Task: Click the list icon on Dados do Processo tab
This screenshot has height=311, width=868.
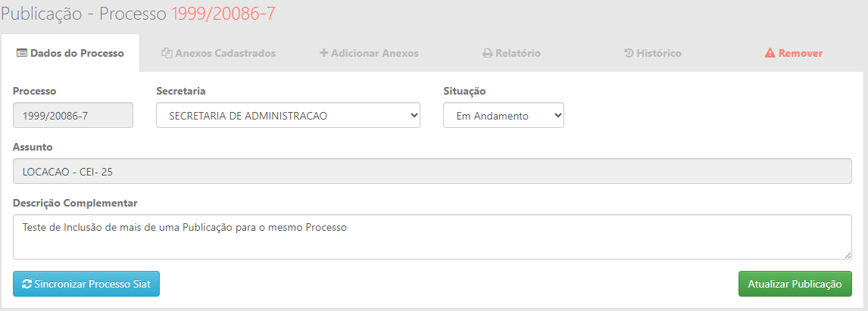Action: (22, 54)
